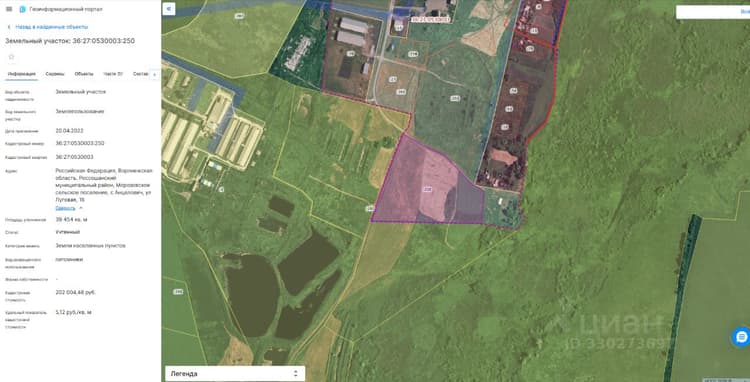Click the portal logo icon beside the title
The height and width of the screenshot is (382, 750).
pos(22,9)
